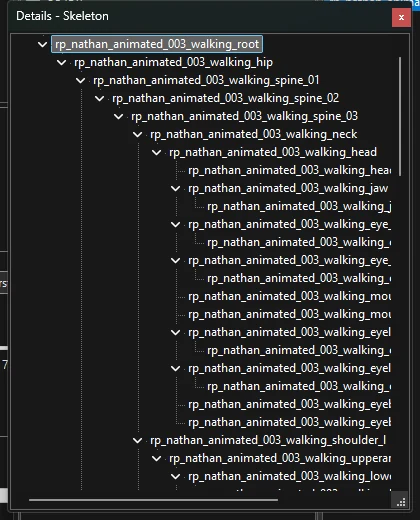
Task: Click the horizontal scrollbar at the bottom
Action: click(x=153, y=500)
